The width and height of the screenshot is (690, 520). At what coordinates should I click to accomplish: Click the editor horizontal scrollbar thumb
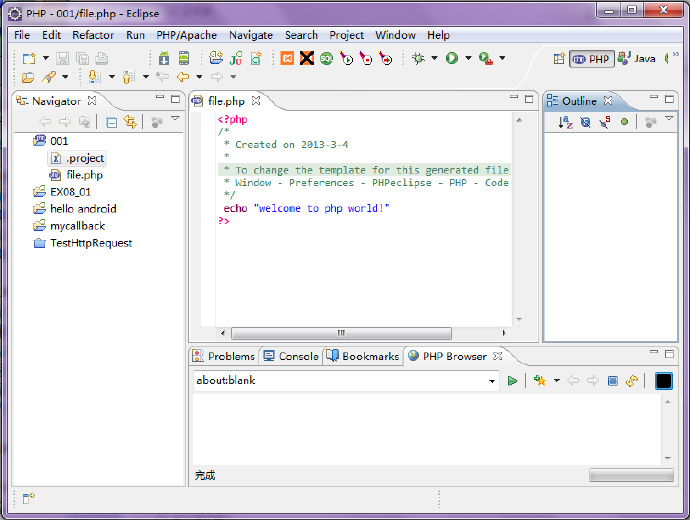[341, 333]
